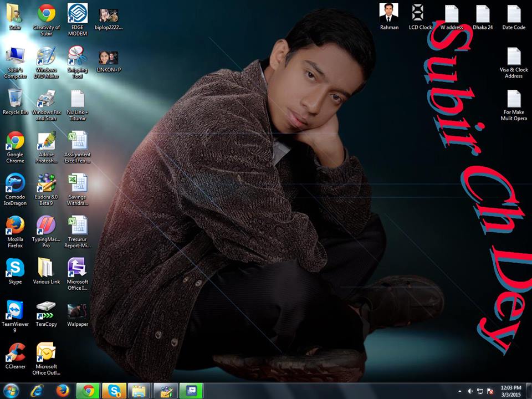Open Visa & Clock Address file
Viewport: 532px width, 399px height.
click(514, 63)
